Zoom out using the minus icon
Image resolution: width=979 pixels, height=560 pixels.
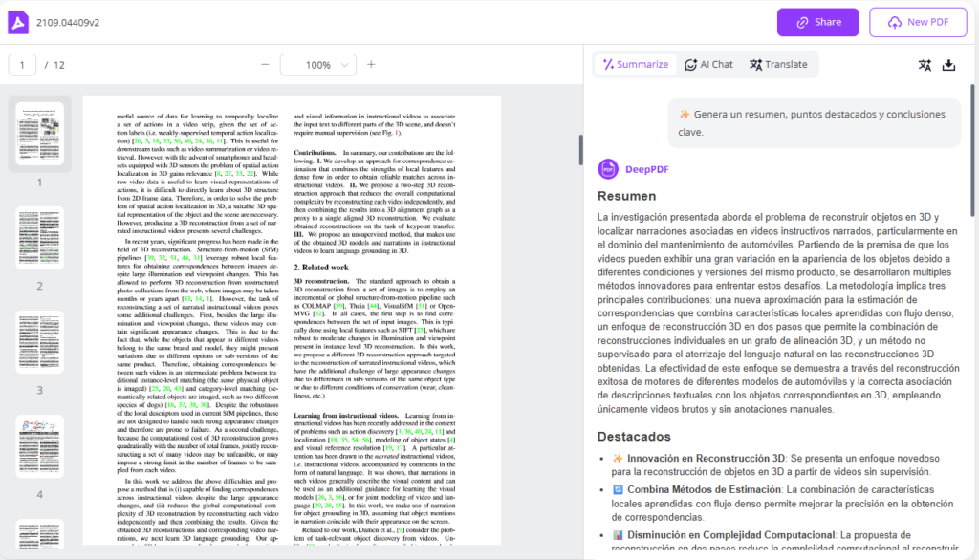click(265, 65)
